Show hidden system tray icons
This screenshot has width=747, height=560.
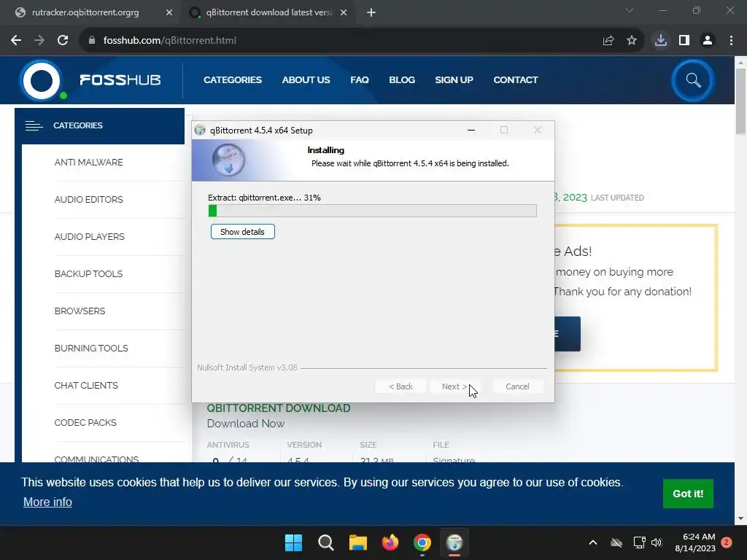click(x=593, y=542)
